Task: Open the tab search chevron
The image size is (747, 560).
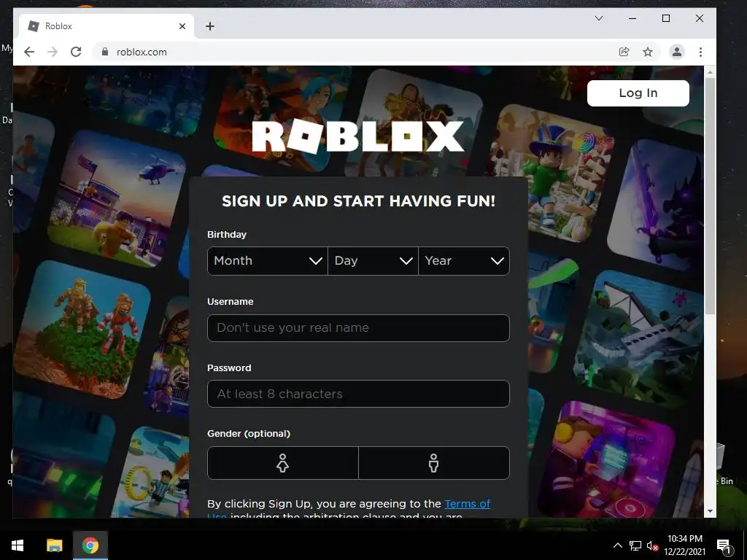Action: (599, 18)
